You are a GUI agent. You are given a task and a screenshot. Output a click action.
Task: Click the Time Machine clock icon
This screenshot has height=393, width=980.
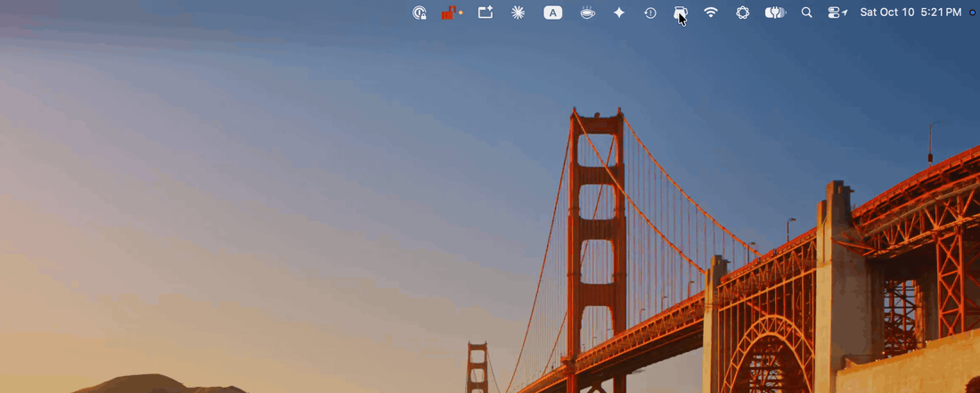click(650, 12)
